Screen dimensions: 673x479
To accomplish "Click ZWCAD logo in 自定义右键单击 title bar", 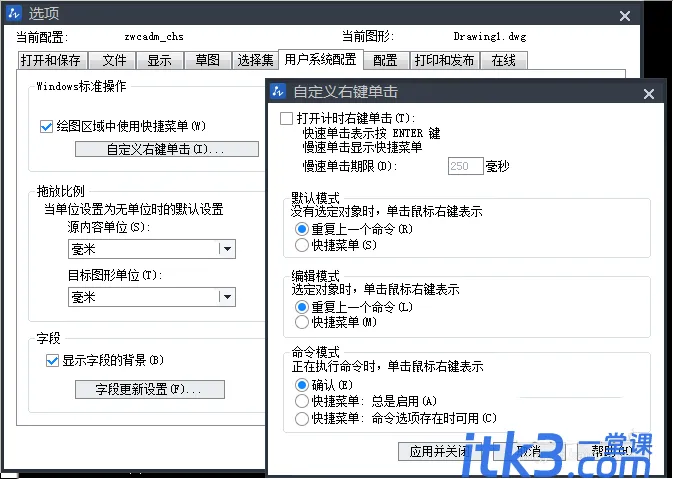I will [278, 91].
